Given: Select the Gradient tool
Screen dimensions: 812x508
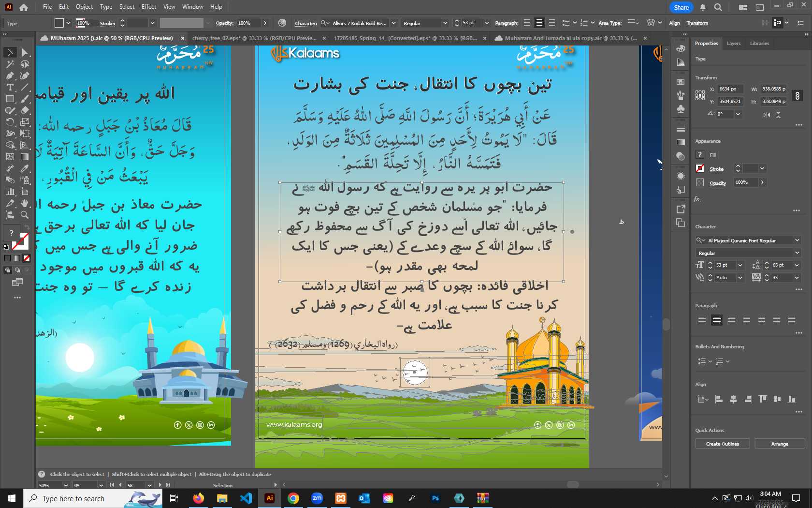Looking at the screenshot, I should (25, 157).
